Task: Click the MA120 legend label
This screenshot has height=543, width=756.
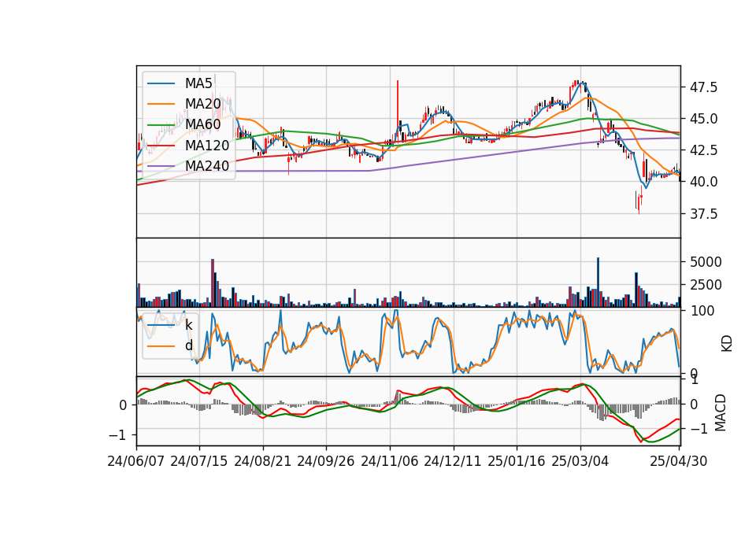Action: [x=207, y=146]
